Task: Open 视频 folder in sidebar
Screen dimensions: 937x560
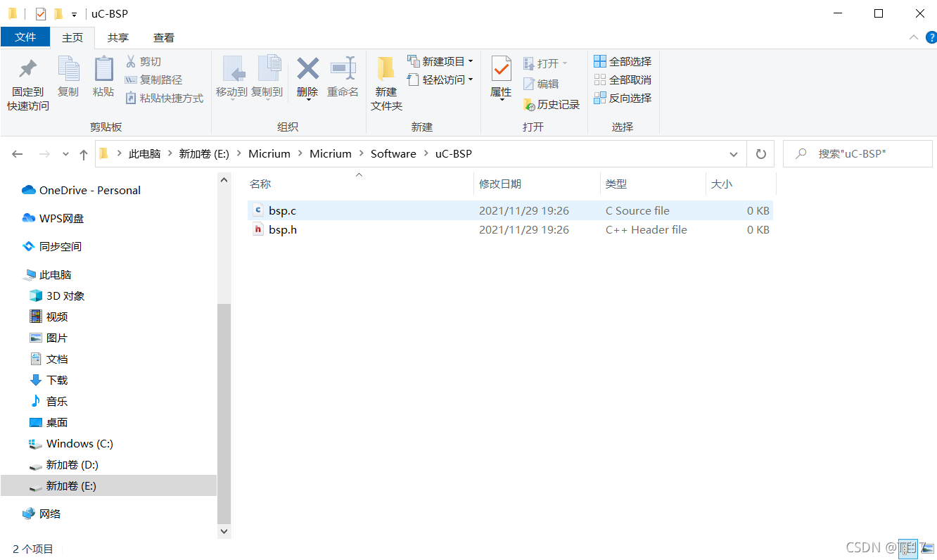Action: point(49,317)
